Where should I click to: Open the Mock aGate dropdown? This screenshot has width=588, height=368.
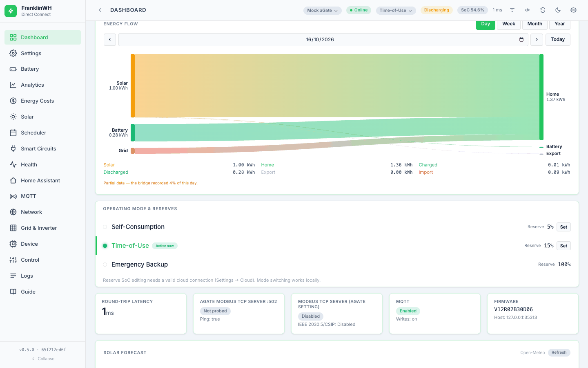[323, 11]
